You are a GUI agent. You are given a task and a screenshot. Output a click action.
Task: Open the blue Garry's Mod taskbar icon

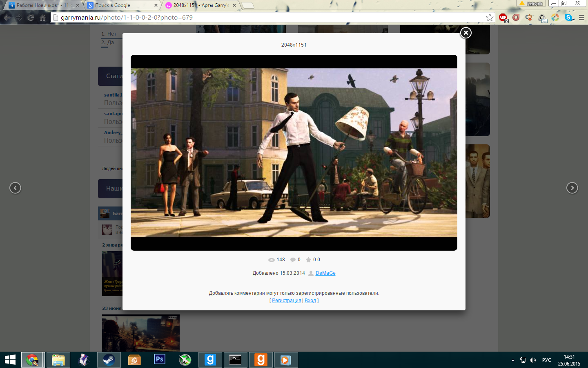click(210, 360)
